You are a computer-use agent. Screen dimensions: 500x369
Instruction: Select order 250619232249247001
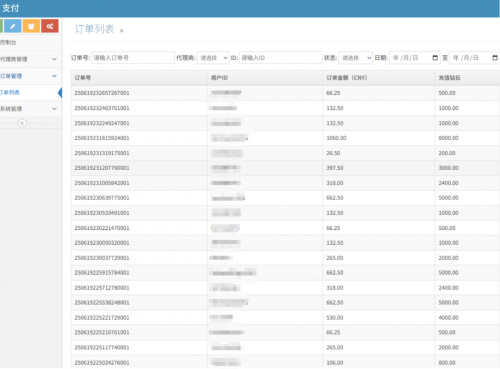(x=102, y=123)
